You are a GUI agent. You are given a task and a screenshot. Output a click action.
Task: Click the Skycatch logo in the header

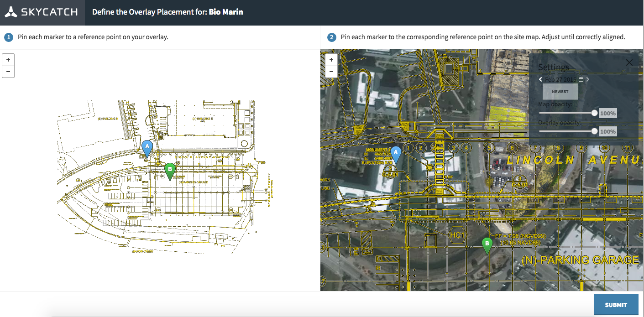(x=42, y=12)
